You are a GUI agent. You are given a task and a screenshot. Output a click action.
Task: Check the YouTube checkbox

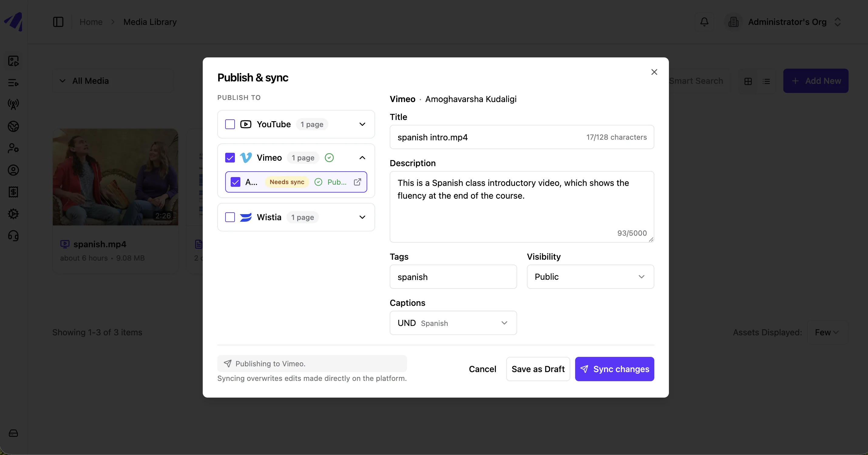pyautogui.click(x=230, y=125)
